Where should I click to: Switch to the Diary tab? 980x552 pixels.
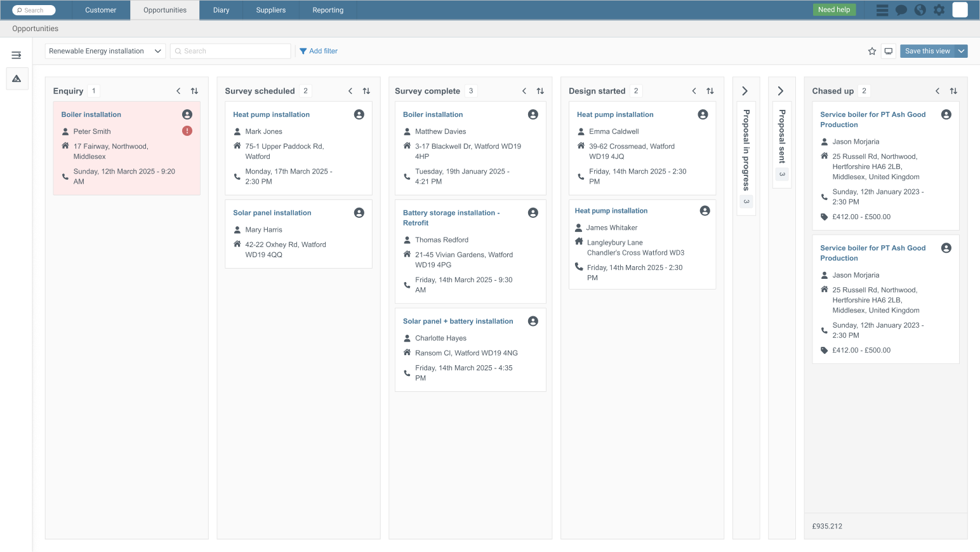pos(221,10)
